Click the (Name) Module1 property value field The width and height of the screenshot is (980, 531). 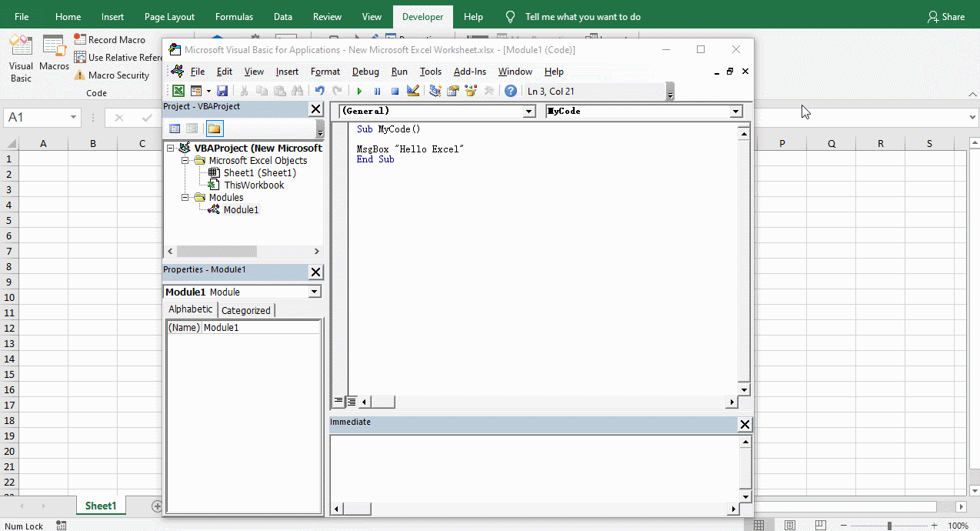[262, 327]
